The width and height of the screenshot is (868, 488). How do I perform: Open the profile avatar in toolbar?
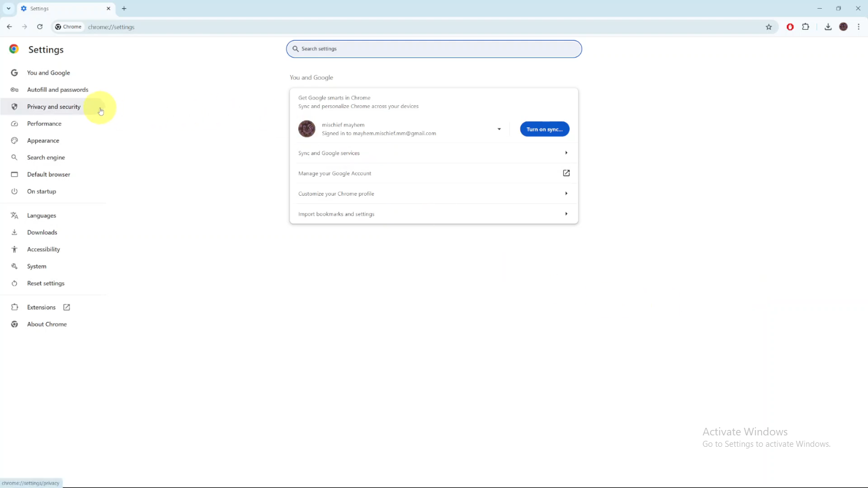(844, 27)
